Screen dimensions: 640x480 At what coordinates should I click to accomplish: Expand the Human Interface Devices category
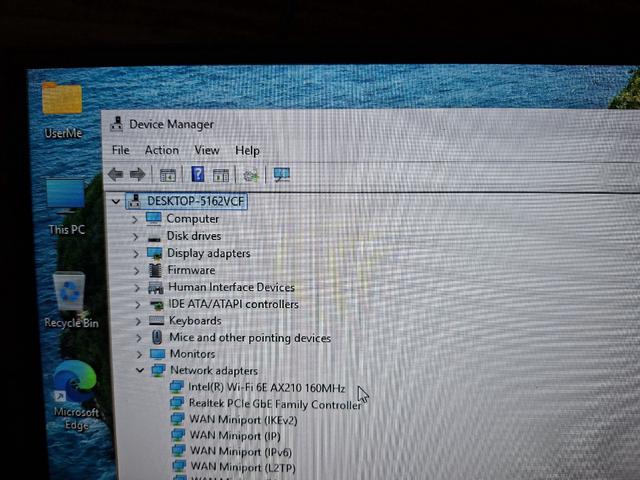pos(137,288)
